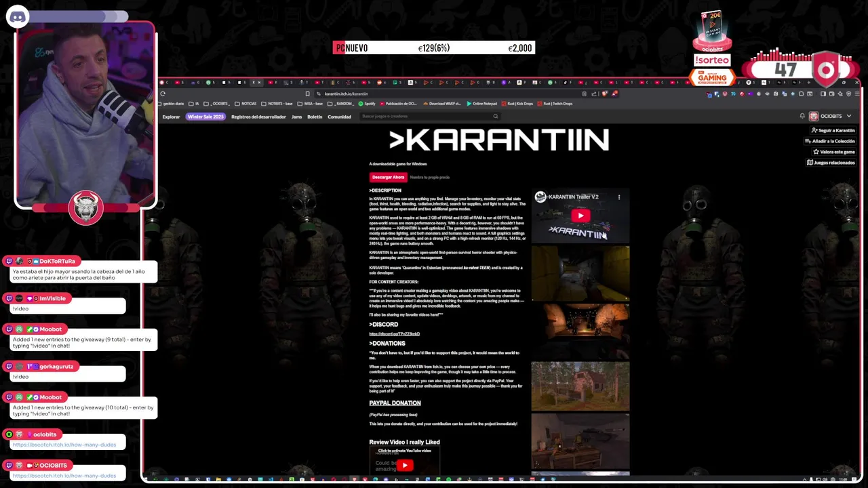Open the dark interior screenshot thumbnail

pyautogui.click(x=580, y=273)
